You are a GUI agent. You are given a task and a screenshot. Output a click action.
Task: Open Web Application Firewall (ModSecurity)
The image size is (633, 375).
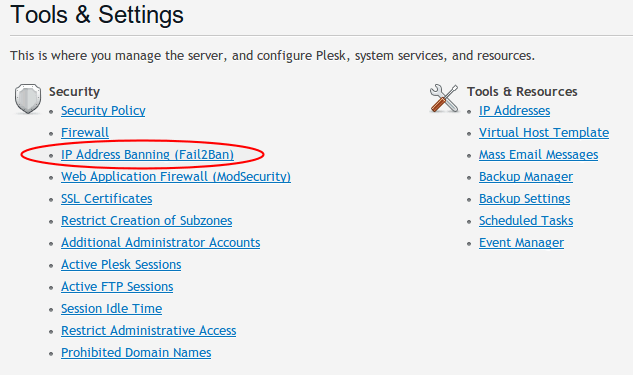click(x=176, y=176)
